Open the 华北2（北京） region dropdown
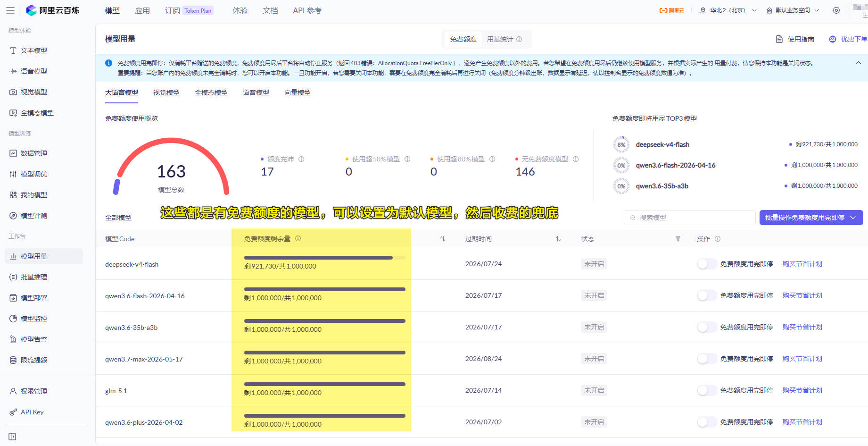 [x=728, y=10]
